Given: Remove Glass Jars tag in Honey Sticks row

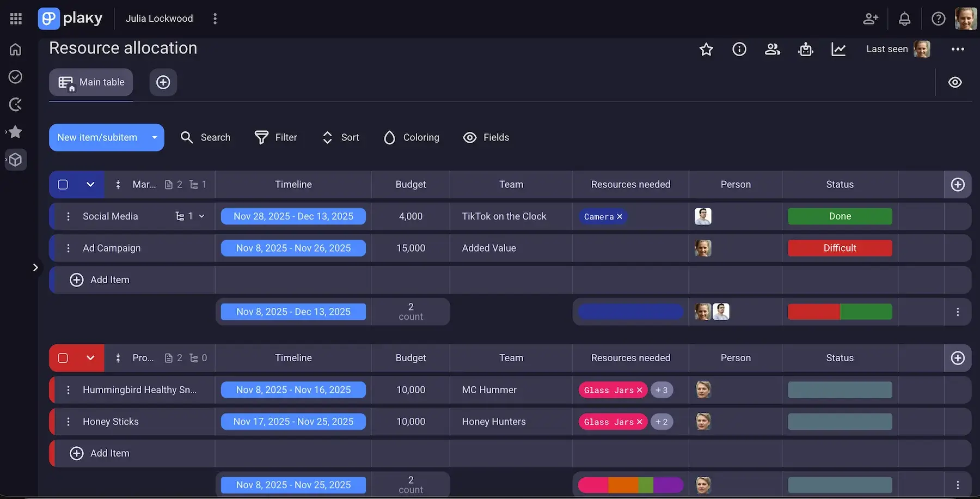Looking at the screenshot, I should [640, 422].
